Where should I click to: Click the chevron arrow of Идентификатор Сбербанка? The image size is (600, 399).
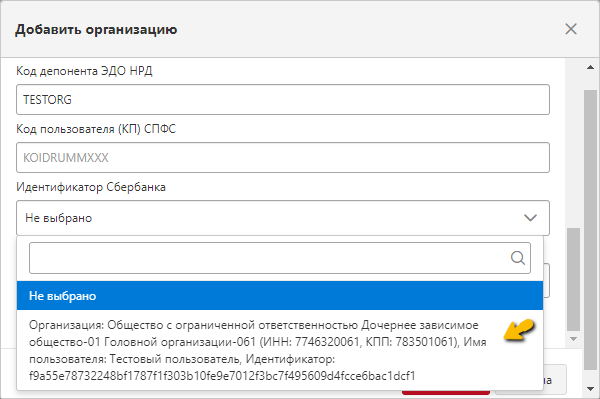[x=530, y=218]
